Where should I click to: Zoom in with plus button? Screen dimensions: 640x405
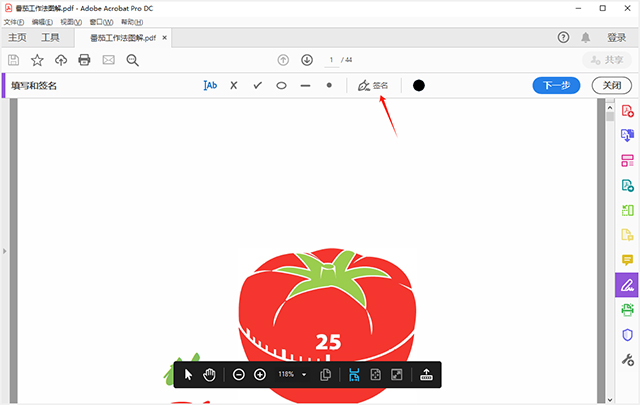[260, 374]
